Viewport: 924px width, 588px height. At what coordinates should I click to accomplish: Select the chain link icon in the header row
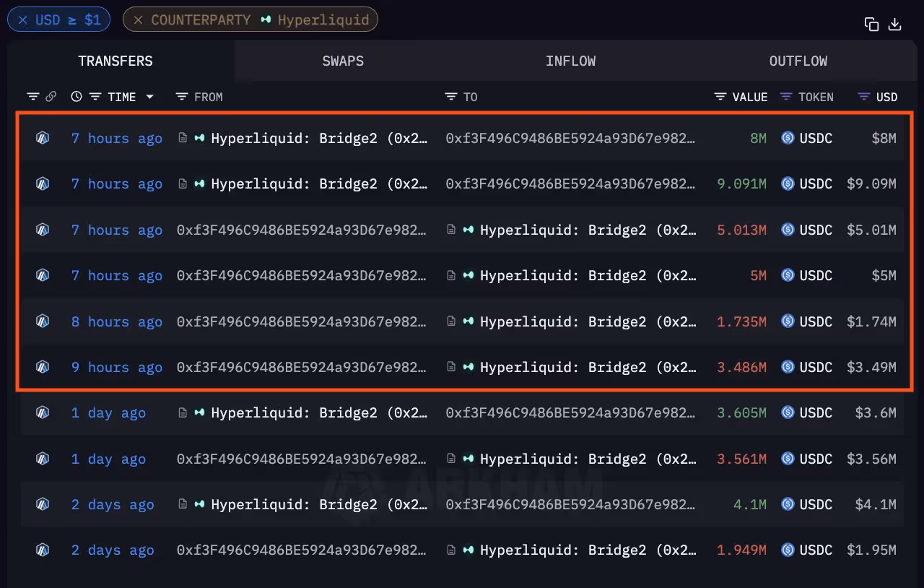click(51, 96)
